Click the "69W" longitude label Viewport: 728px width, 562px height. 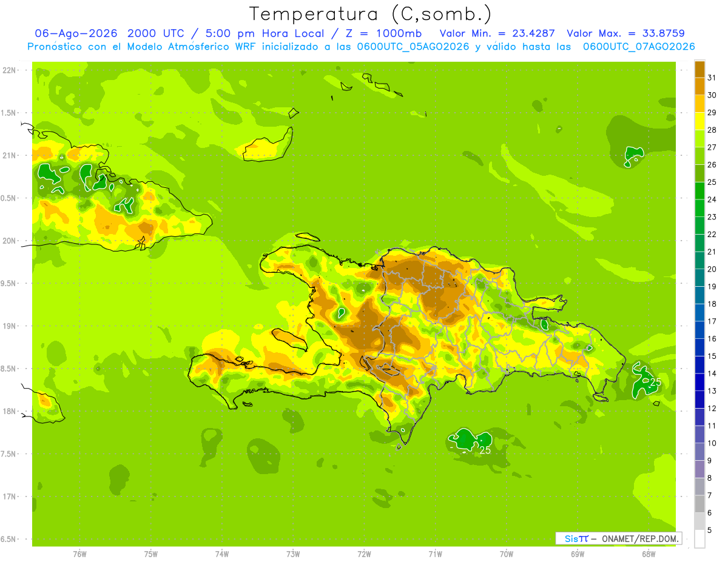point(578,554)
